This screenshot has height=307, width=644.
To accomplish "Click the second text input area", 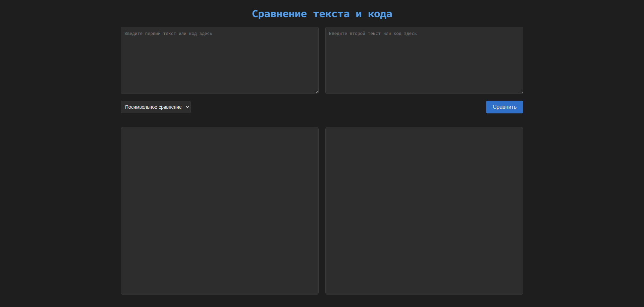I will tap(424, 60).
